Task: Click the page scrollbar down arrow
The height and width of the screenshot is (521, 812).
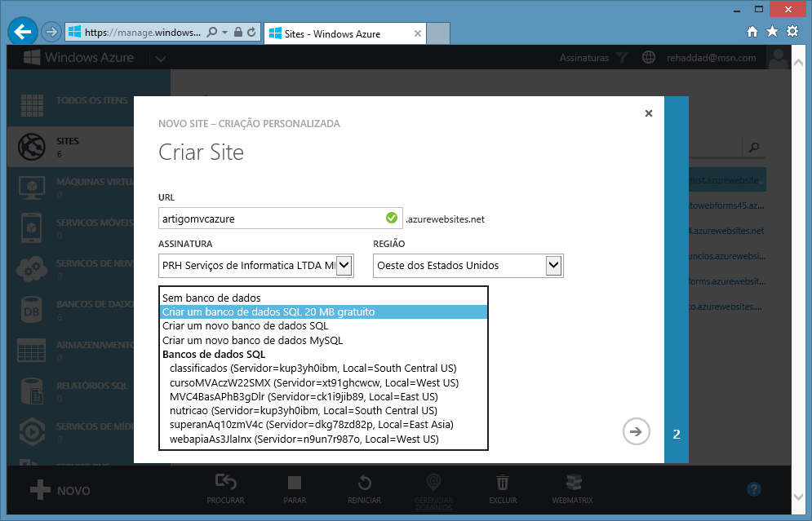Action: coord(799,497)
